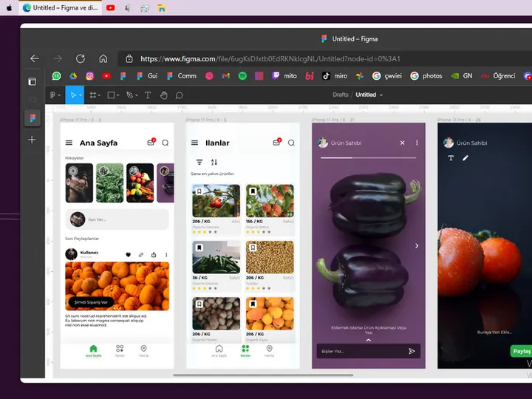Toggle bookmark on the wheat grain card

pos(253,248)
